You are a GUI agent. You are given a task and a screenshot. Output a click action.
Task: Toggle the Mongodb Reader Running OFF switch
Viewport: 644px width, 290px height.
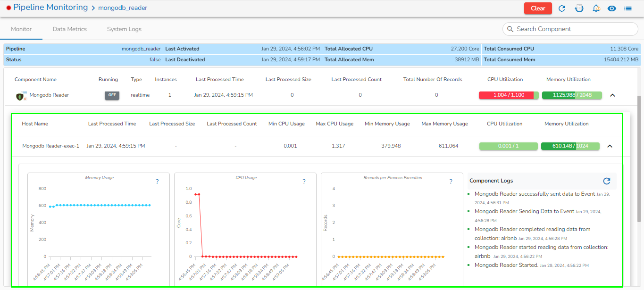[112, 95]
